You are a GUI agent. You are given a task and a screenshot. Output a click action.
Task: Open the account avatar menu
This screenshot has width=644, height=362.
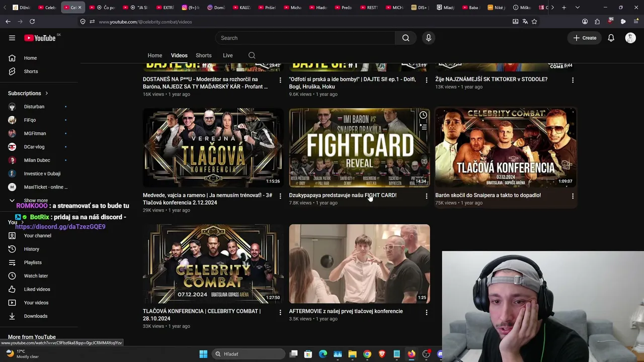pos(630,38)
